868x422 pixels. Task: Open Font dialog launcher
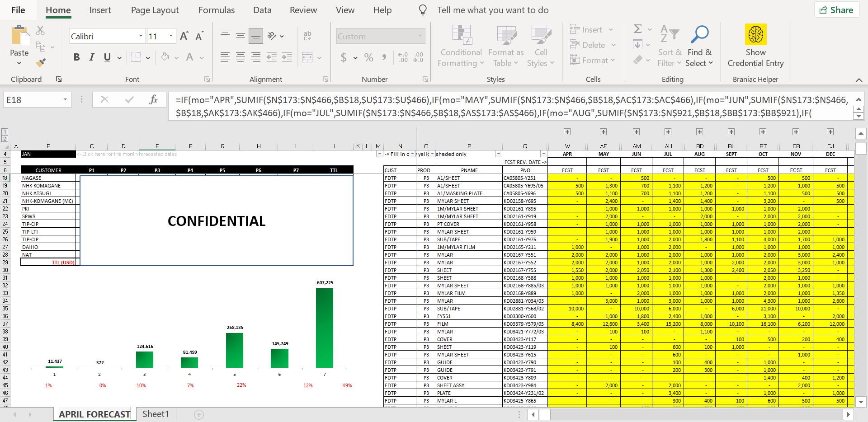207,79
